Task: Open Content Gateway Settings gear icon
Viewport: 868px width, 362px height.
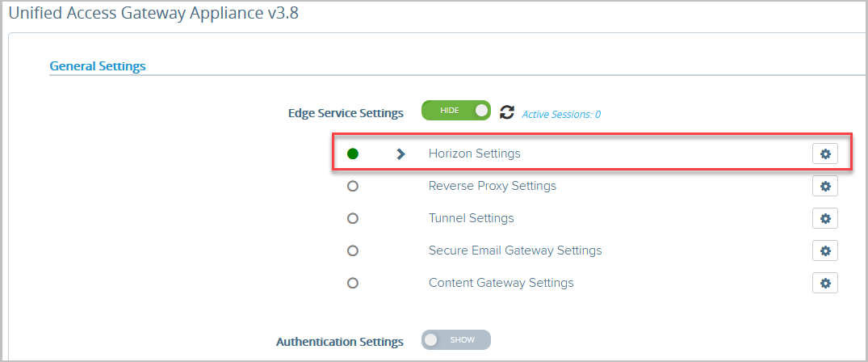Action: coord(825,283)
